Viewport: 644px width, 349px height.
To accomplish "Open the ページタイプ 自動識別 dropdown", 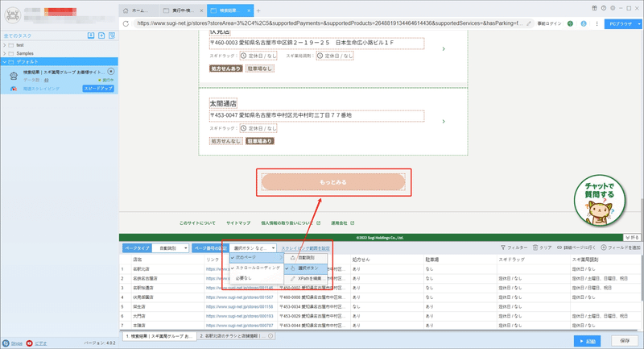I will (171, 248).
